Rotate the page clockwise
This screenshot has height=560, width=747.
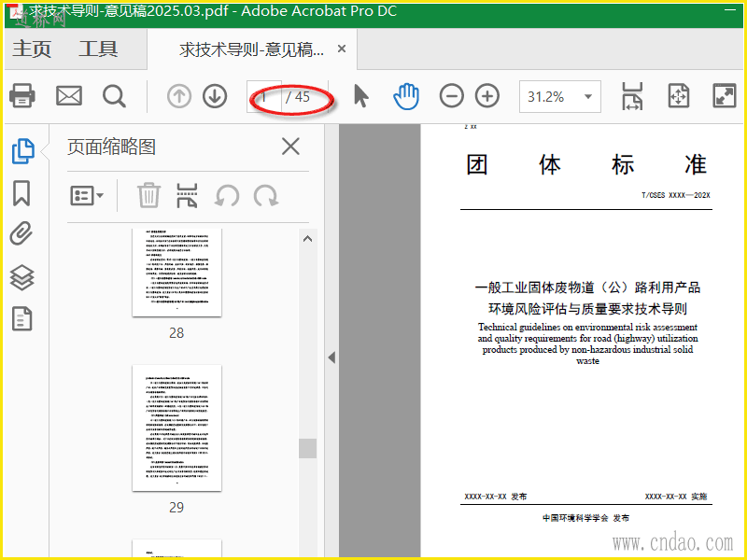pyautogui.click(x=266, y=195)
